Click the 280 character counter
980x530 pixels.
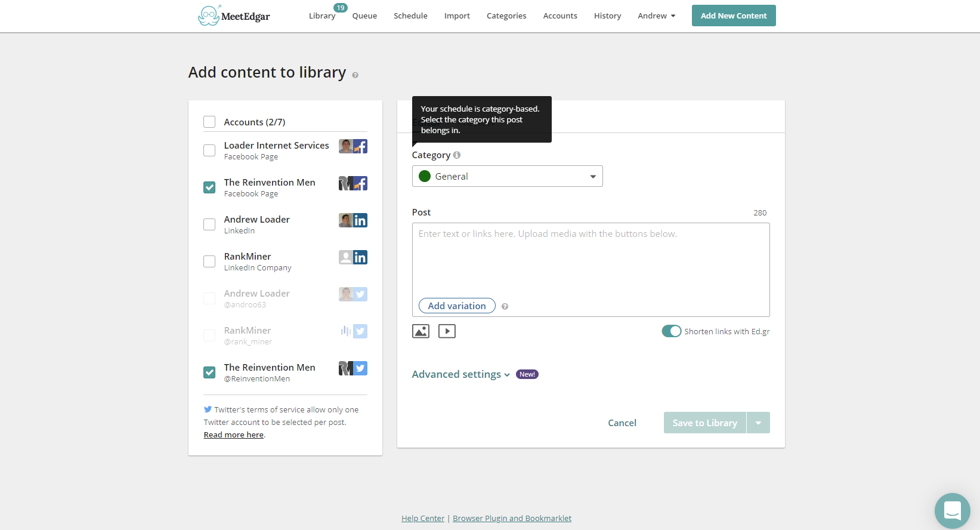pos(760,213)
